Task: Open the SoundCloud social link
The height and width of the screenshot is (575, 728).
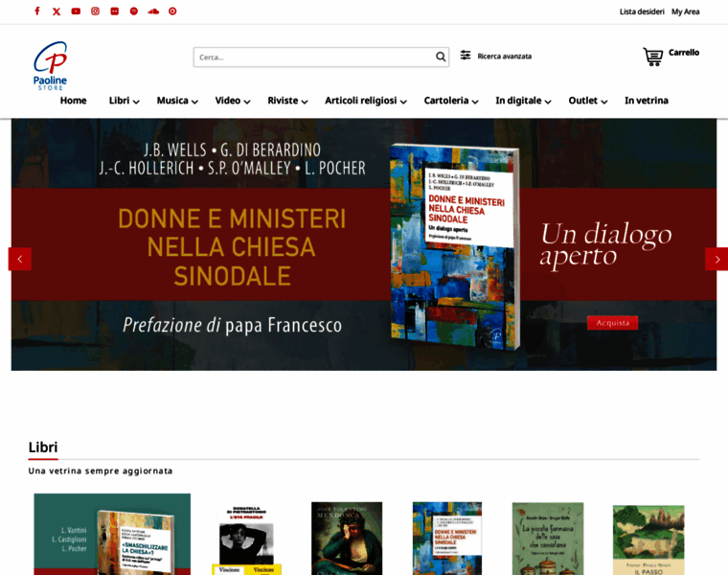Action: (153, 11)
